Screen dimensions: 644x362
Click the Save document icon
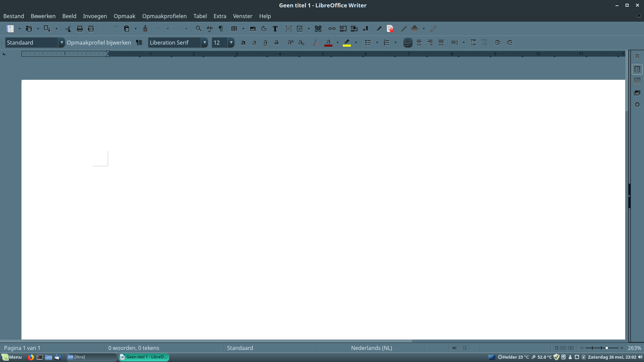click(47, 29)
